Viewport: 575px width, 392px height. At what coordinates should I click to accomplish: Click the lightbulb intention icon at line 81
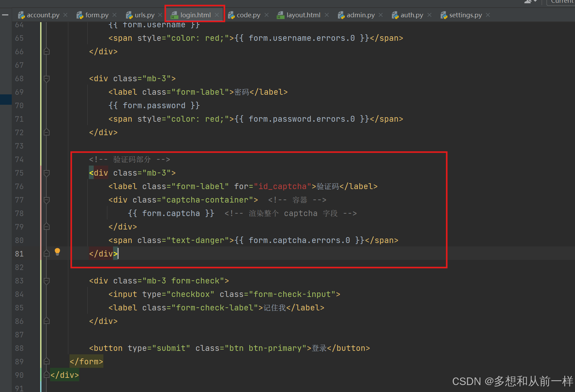click(x=57, y=252)
